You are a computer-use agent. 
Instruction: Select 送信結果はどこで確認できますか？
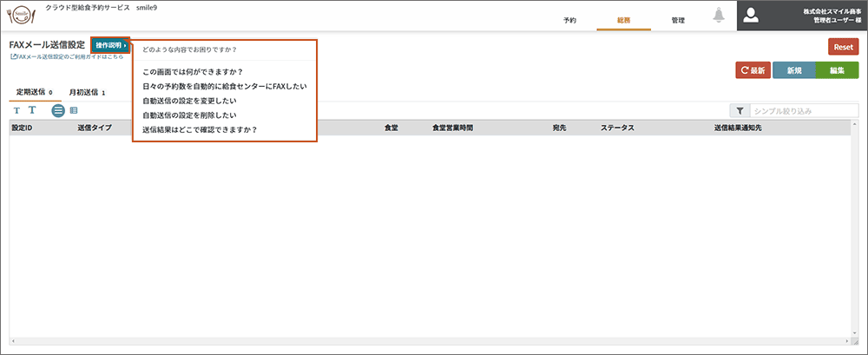200,130
